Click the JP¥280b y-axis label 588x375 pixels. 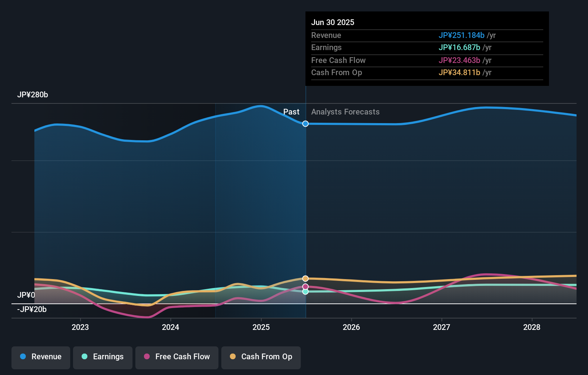click(33, 95)
